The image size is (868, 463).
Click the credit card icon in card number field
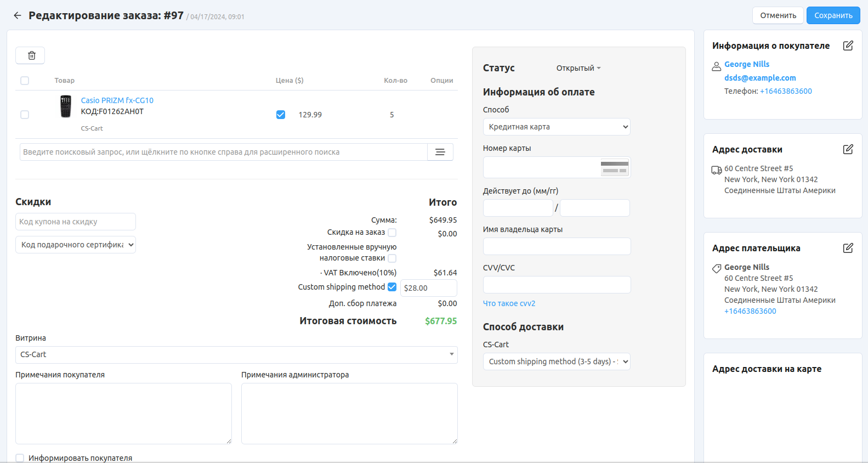[614, 167]
